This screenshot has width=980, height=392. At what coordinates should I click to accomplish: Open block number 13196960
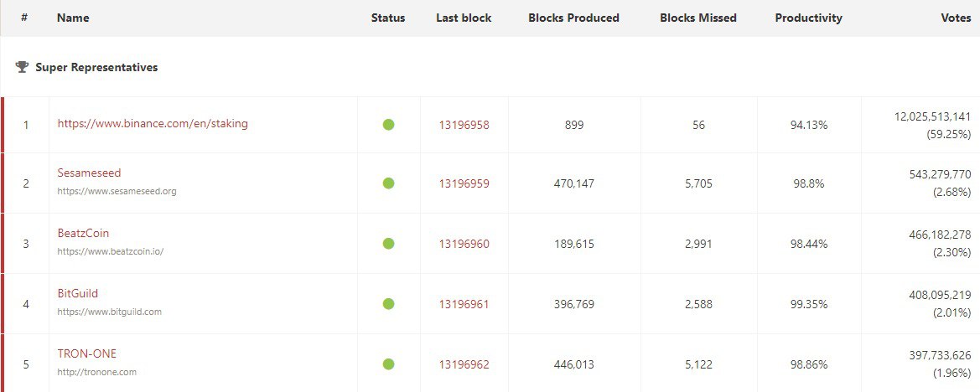click(x=464, y=244)
